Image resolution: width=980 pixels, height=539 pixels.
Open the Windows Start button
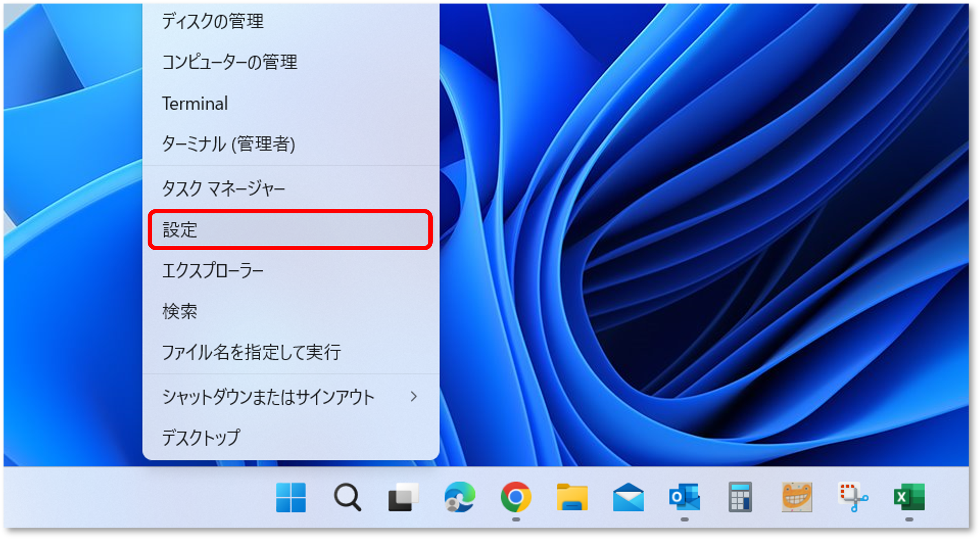click(291, 497)
